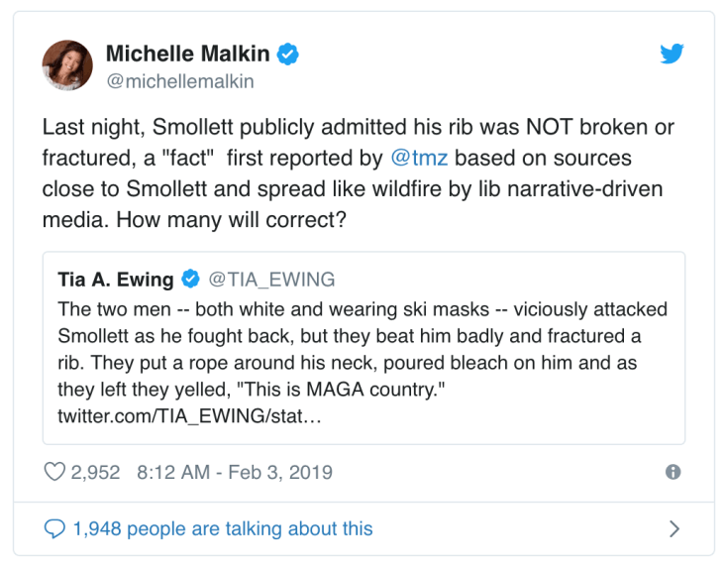
Task: Click the Twitter bird logo
Action: [x=673, y=55]
